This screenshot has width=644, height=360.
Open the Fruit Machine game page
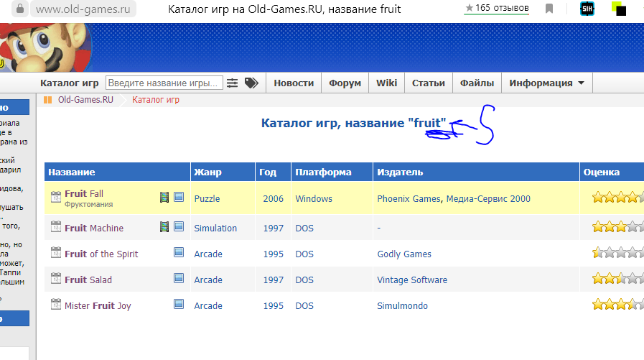coord(94,228)
